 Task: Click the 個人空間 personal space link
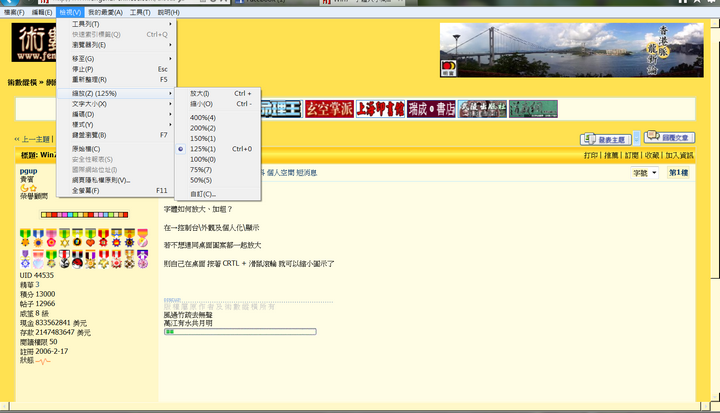click(280, 173)
